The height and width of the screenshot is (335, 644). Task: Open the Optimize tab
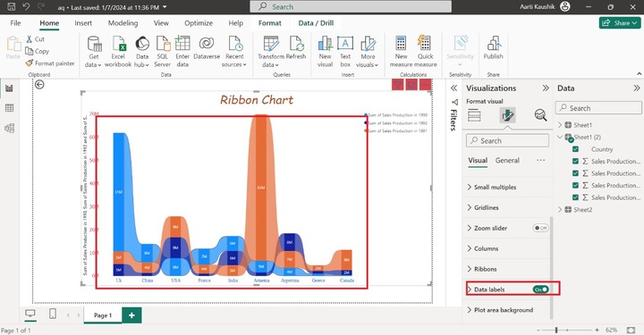[199, 23]
